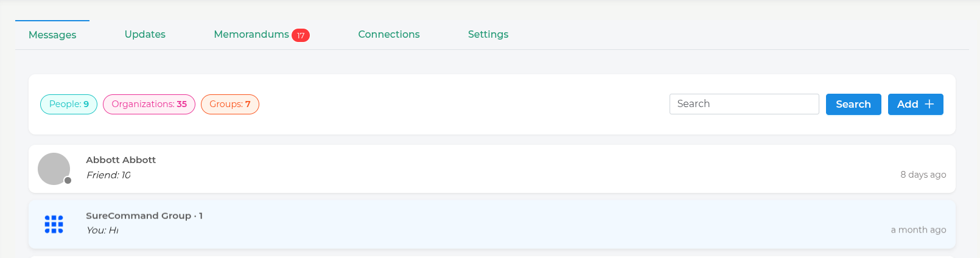Switch to the Updates tab

tap(145, 35)
